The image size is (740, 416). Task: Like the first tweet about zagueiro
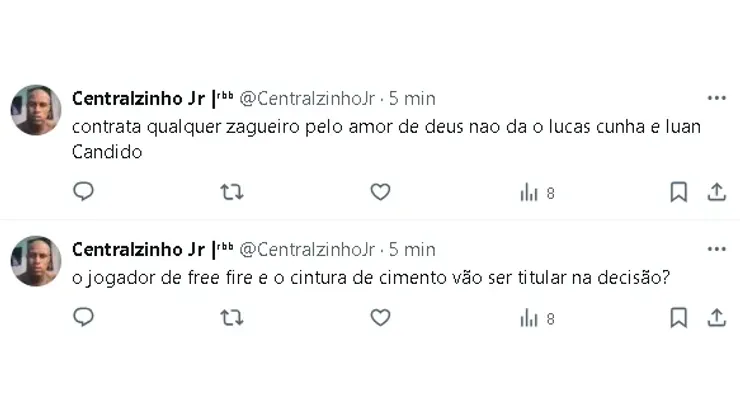[x=380, y=192]
